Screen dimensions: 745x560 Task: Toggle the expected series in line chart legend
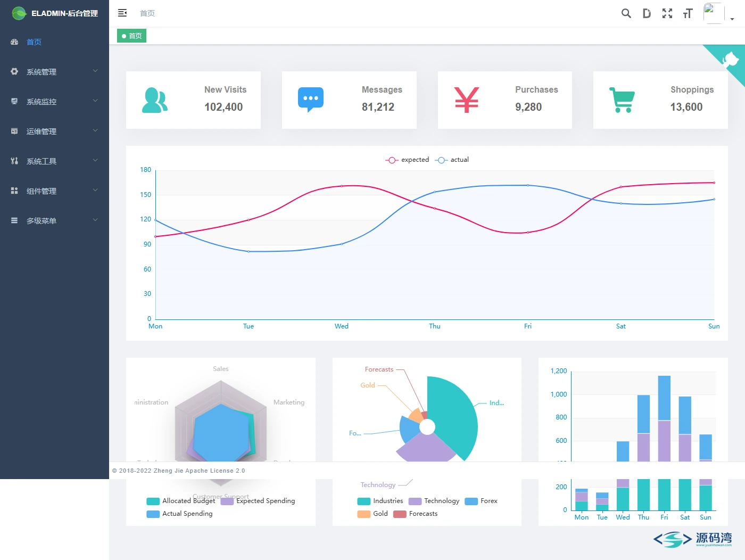407,160
